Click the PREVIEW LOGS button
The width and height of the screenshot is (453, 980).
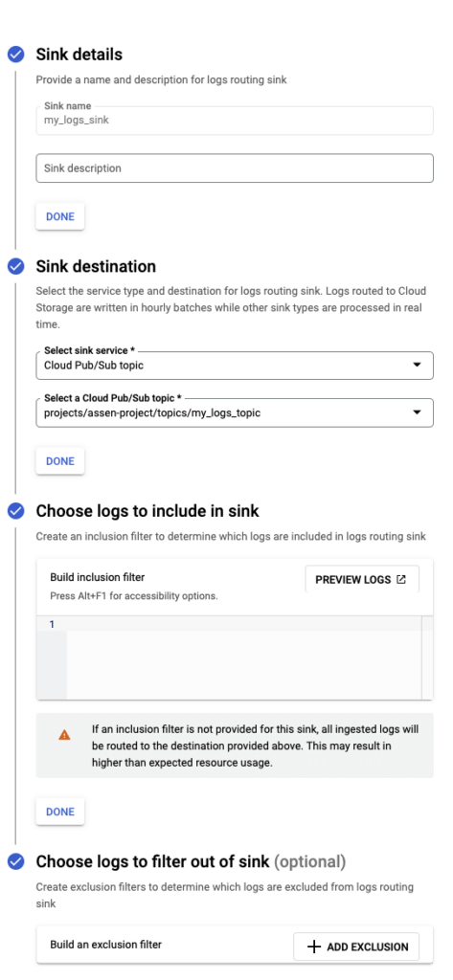[362, 579]
